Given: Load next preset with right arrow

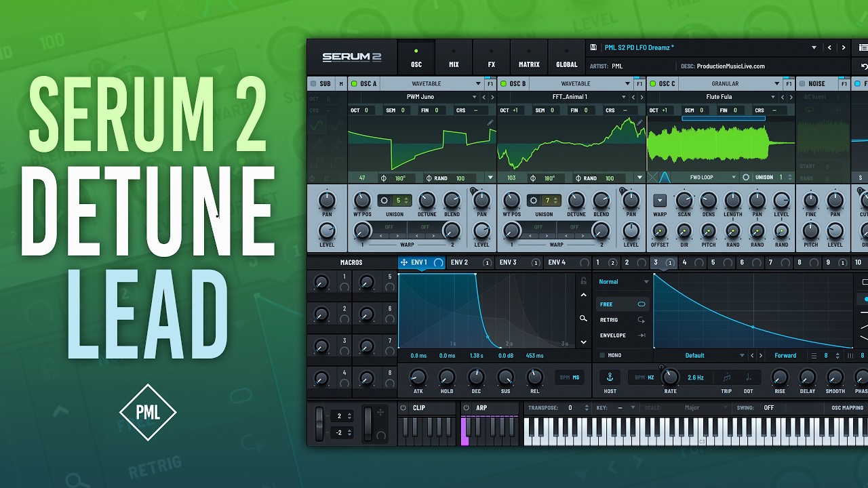Looking at the screenshot, I should (844, 47).
